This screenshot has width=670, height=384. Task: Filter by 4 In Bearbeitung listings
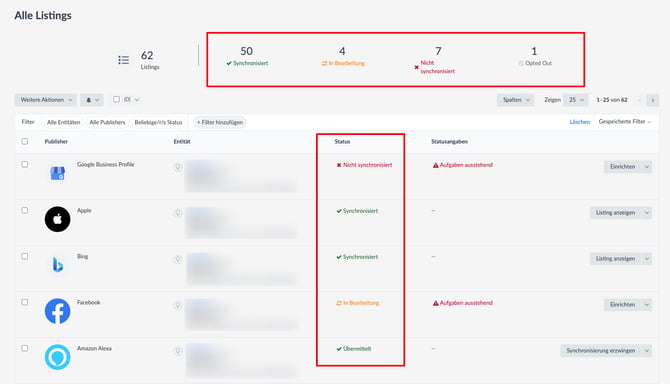(343, 57)
